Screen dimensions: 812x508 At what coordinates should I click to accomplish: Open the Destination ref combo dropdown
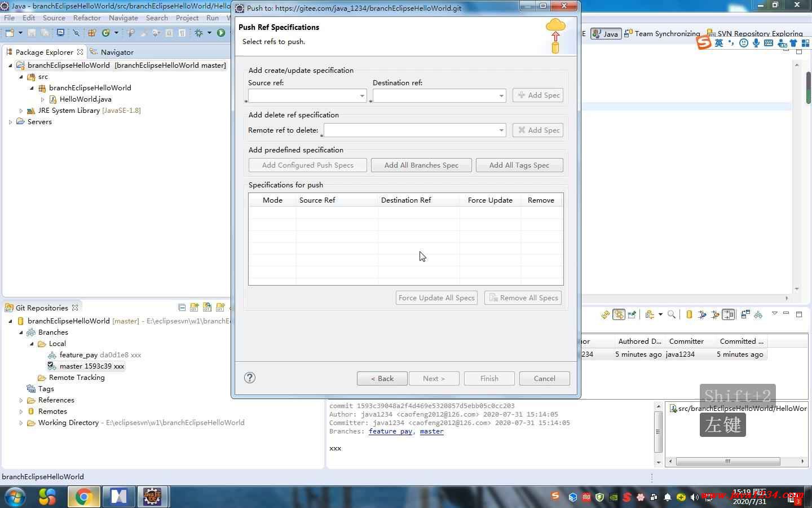(x=501, y=96)
